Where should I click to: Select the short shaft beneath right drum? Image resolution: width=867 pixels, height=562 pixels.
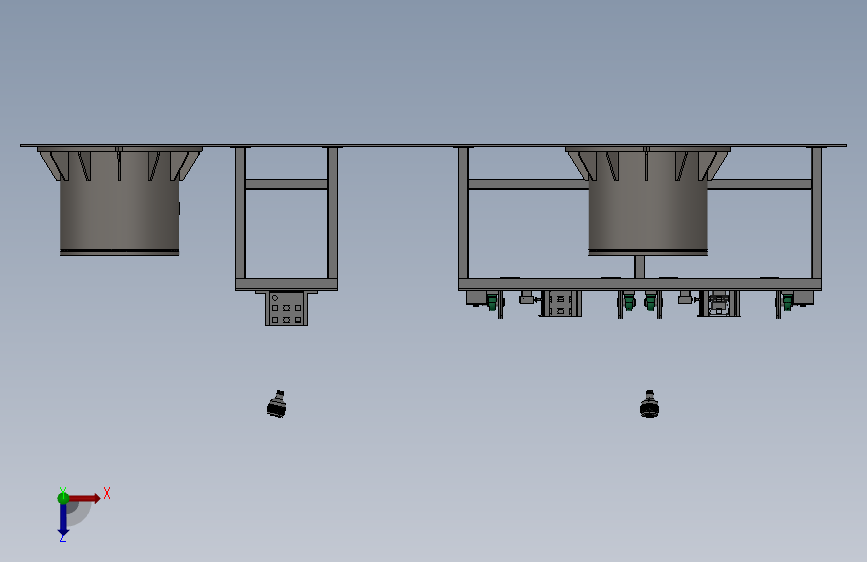click(639, 267)
